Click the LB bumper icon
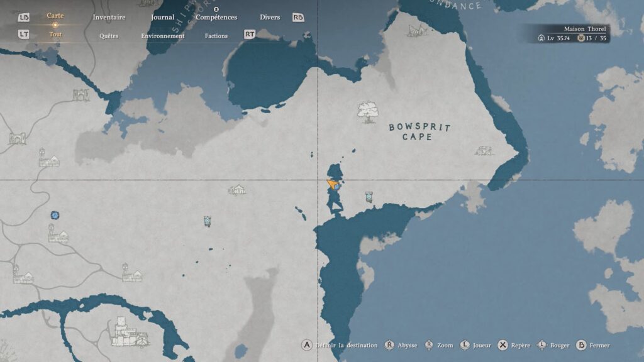 coord(24,17)
